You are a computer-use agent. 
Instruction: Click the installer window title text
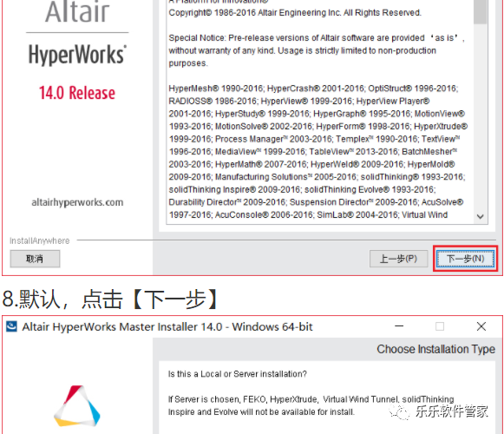(167, 327)
